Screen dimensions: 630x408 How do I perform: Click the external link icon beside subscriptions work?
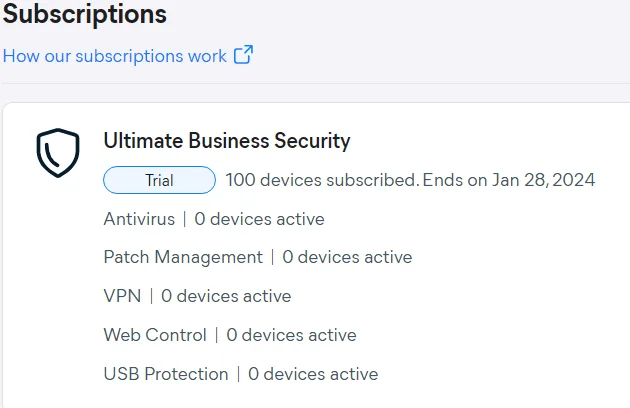click(x=243, y=54)
